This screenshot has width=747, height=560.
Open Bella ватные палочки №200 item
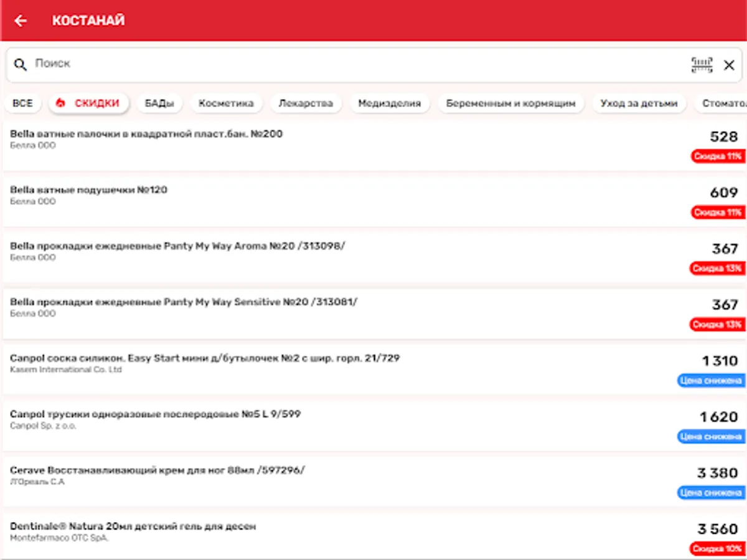(x=374, y=146)
